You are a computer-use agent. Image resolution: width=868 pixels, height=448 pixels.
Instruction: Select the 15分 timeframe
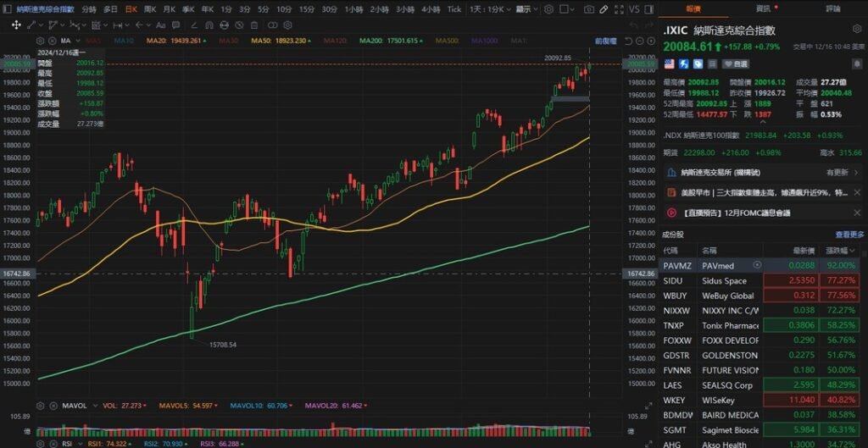click(x=307, y=9)
